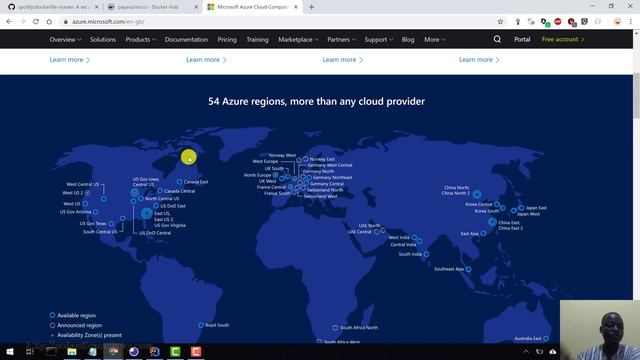Close the Microsoft Azure tab
640x360 pixels.
tap(296, 7)
